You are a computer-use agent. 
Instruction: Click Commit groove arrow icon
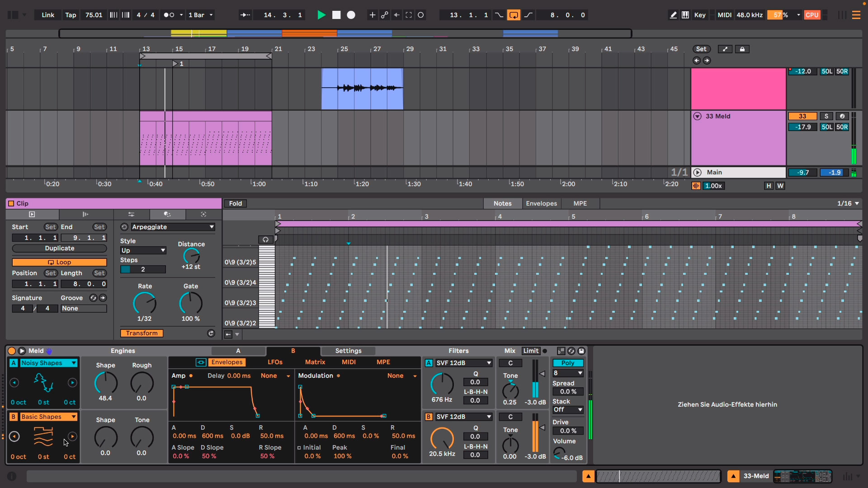(x=103, y=298)
